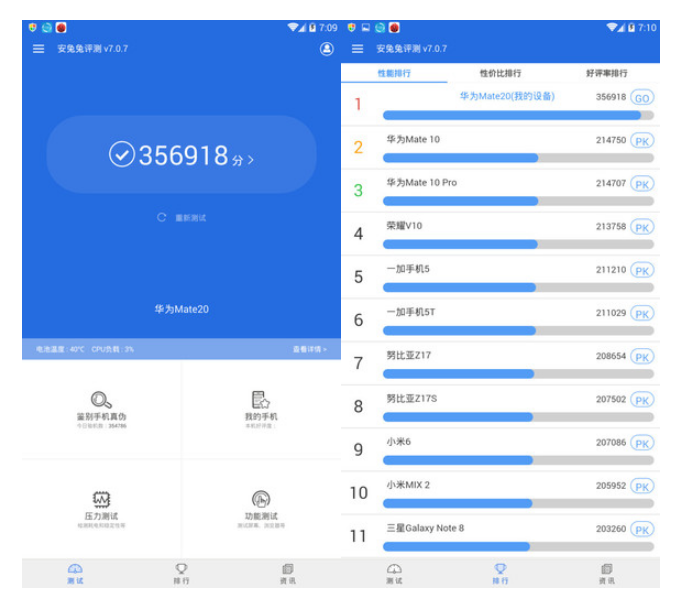Expand 查看详情 battery details link

[x=309, y=349]
